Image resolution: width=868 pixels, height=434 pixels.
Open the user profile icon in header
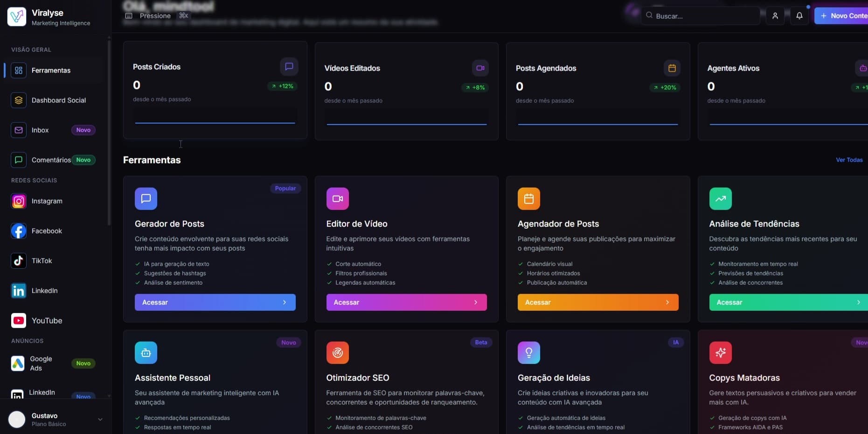(775, 16)
